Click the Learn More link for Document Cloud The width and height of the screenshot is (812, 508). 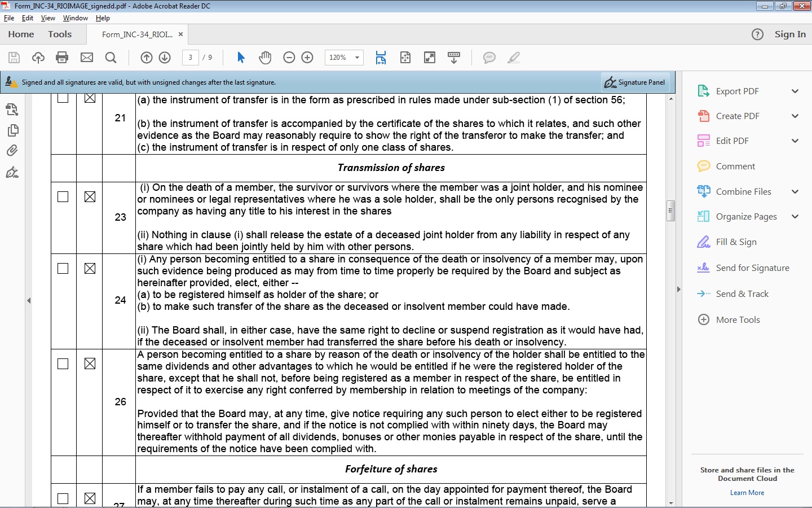pyautogui.click(x=747, y=492)
